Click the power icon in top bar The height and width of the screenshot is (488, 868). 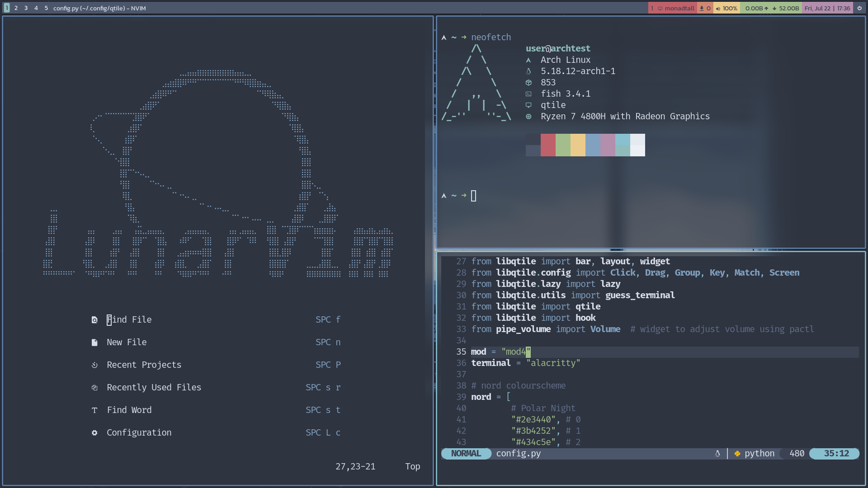tap(859, 8)
